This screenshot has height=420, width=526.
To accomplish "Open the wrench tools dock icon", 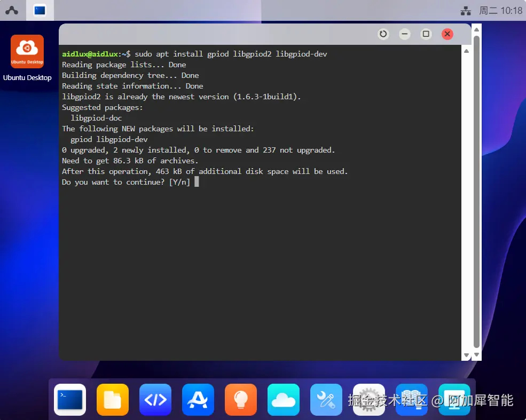I will point(326,400).
